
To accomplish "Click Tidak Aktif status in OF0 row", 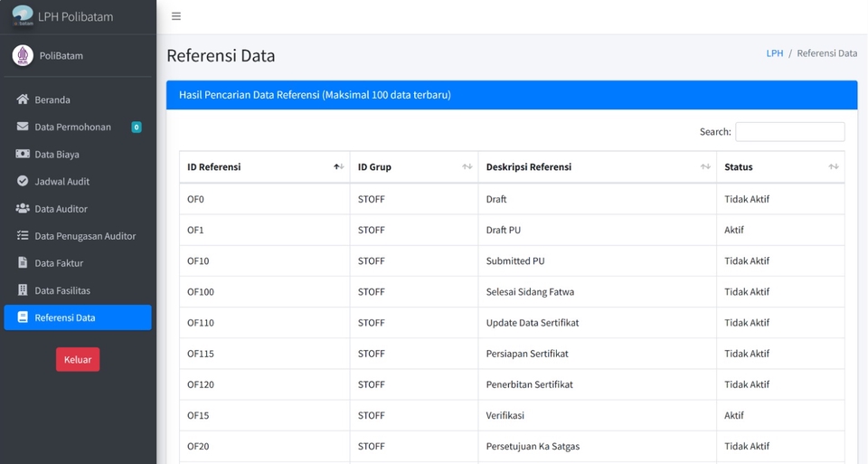I will [x=780, y=199].
